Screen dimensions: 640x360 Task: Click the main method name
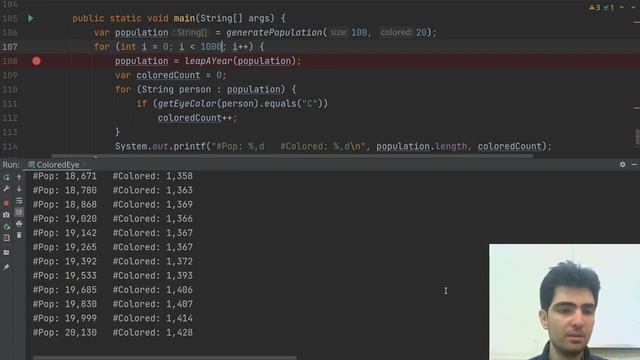(x=184, y=18)
